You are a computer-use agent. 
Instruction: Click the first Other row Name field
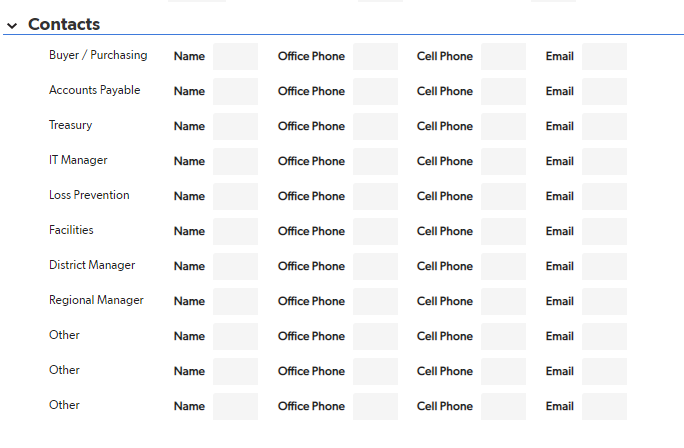(236, 336)
